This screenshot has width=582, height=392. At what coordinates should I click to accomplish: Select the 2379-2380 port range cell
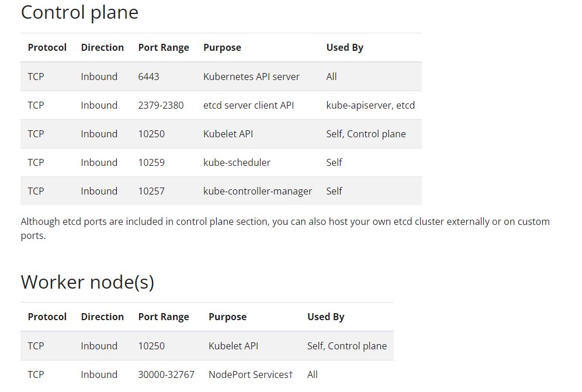click(x=161, y=105)
